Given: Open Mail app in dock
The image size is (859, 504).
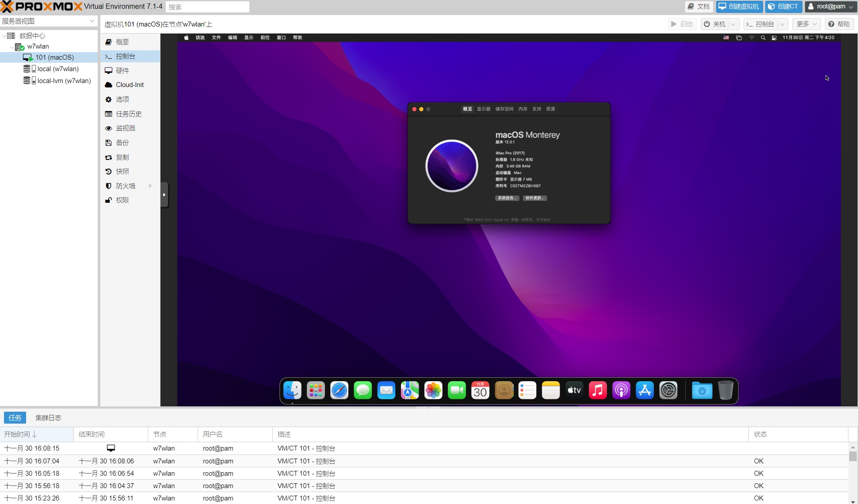Looking at the screenshot, I should [386, 390].
